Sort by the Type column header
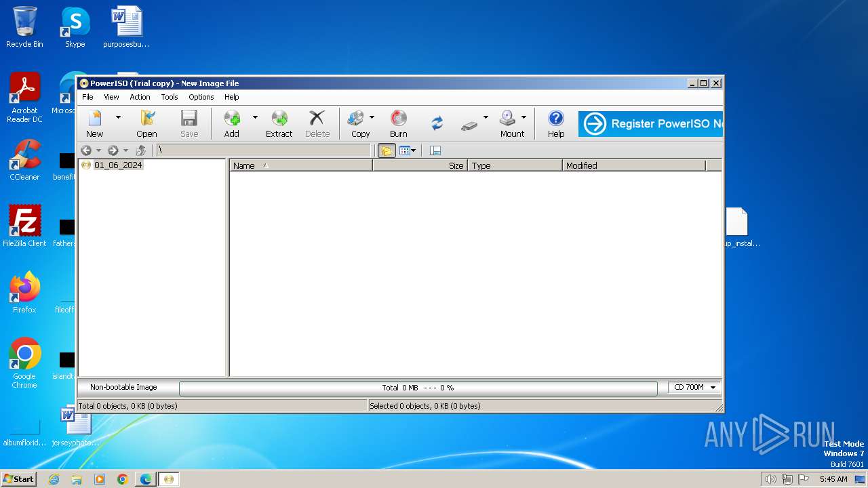Viewport: 868px width, 488px height. tap(515, 165)
